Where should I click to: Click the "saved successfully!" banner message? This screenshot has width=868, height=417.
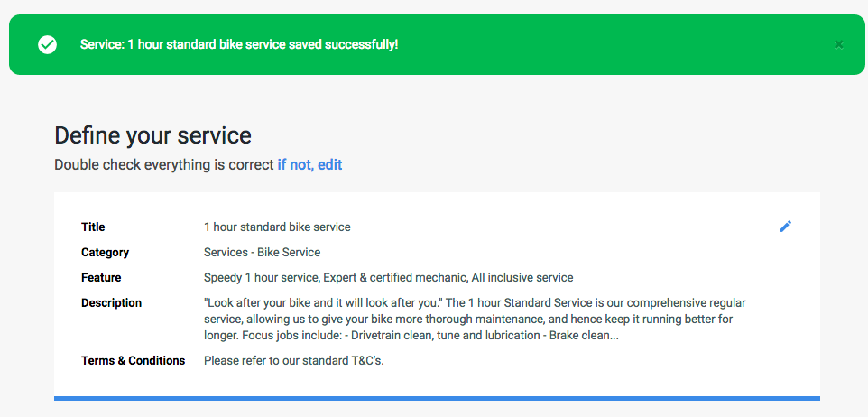239,45
